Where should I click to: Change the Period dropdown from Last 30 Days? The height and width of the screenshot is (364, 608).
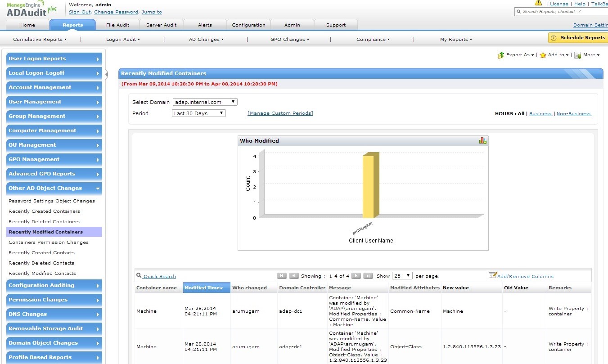click(199, 113)
